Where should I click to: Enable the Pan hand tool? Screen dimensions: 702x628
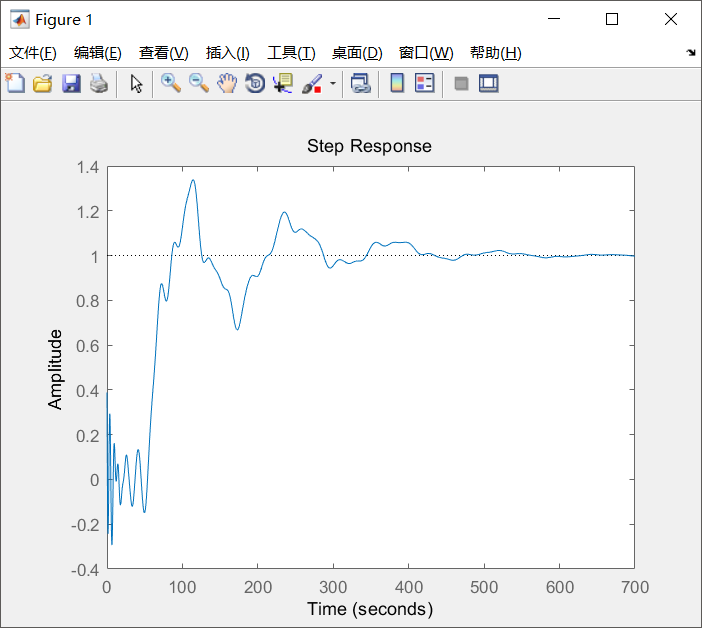point(227,83)
